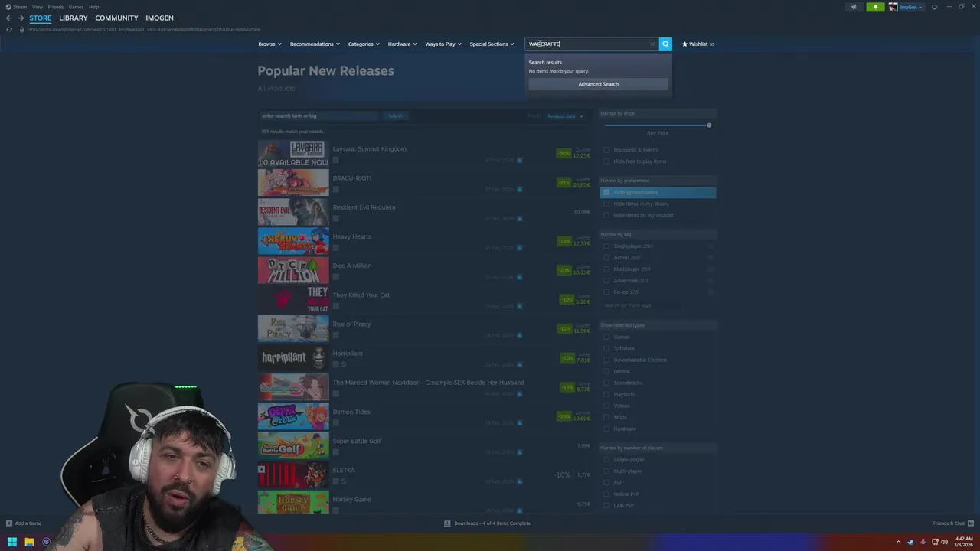Screen dimensions: 980x551
Task: Open the green notifications bell
Action: (875, 7)
